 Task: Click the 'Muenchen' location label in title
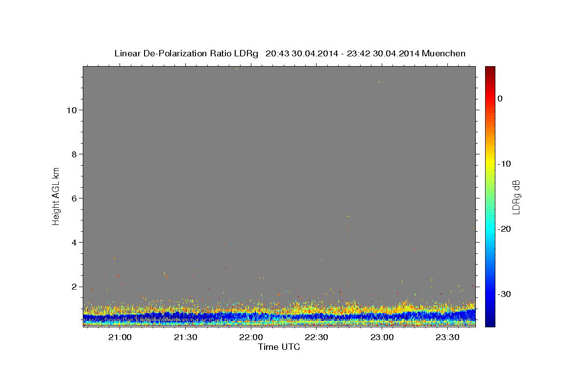(x=443, y=53)
